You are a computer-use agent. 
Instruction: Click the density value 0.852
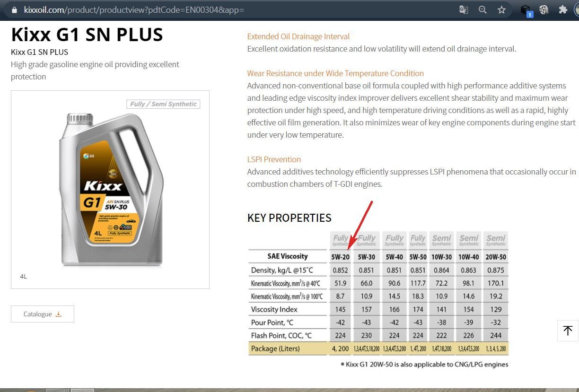coord(340,270)
